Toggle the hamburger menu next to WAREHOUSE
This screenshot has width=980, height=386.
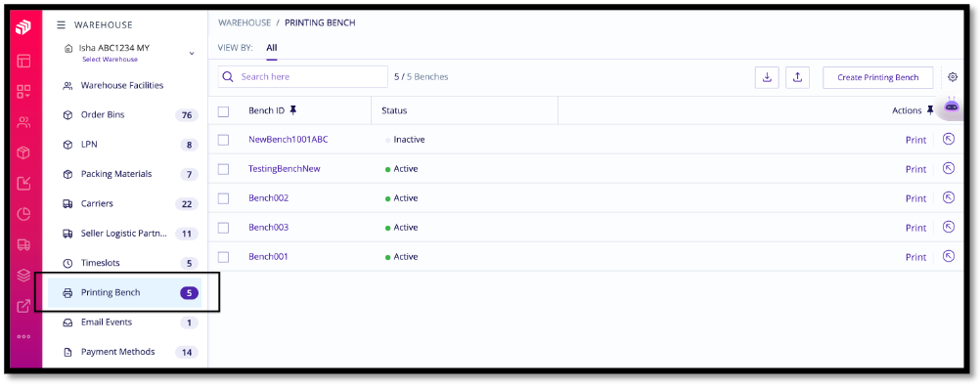click(62, 25)
